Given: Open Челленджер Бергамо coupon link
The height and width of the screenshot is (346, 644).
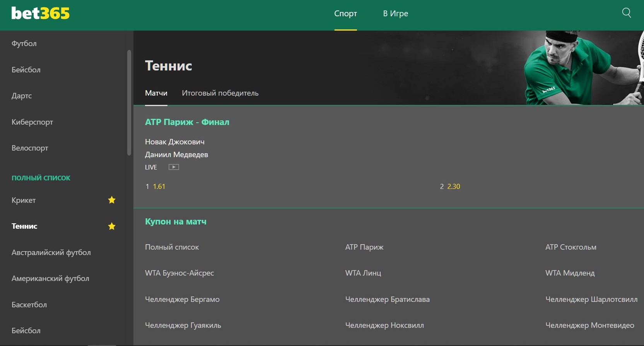Looking at the screenshot, I should click(x=182, y=300).
